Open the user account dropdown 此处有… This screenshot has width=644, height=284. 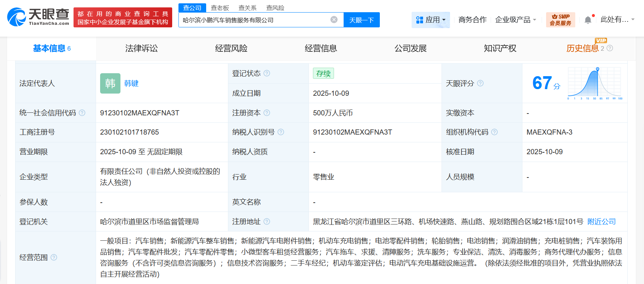tap(617, 20)
